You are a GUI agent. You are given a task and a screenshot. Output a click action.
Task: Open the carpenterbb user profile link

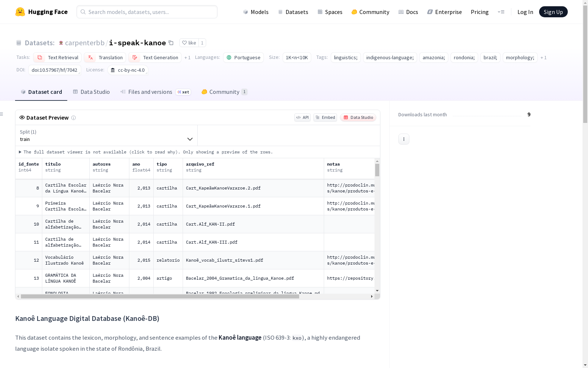85,43
